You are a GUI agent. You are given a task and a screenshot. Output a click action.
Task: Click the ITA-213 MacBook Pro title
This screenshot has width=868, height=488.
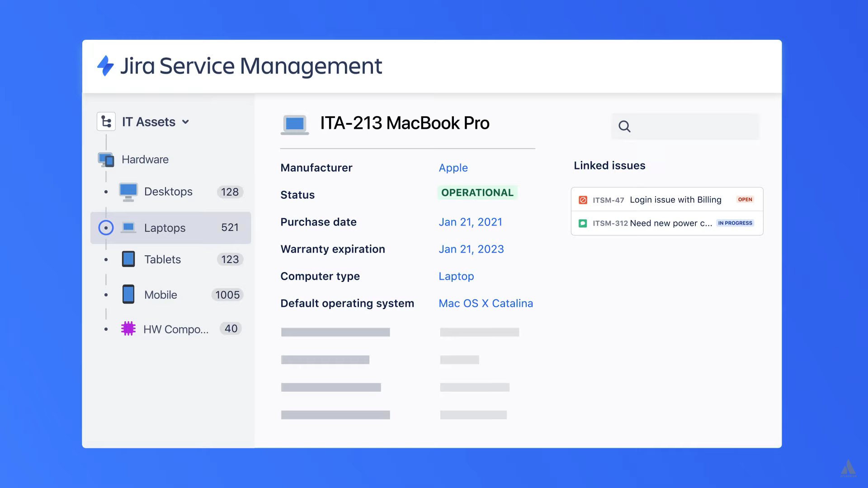pos(405,123)
